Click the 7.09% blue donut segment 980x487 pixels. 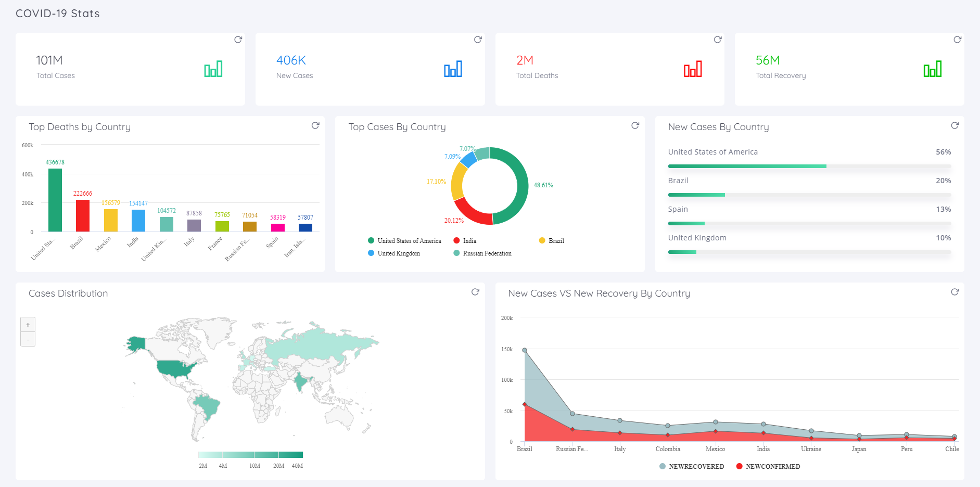click(x=468, y=159)
